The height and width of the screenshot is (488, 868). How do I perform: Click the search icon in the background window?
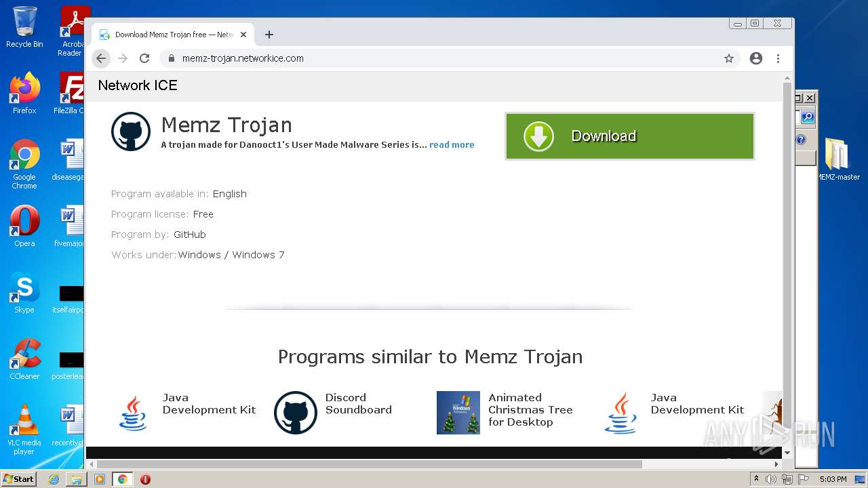tap(807, 117)
